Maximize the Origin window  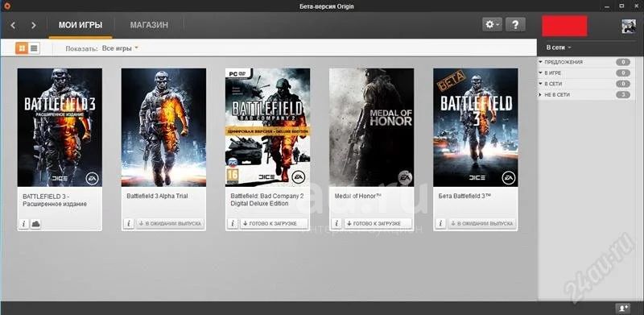pos(621,6)
